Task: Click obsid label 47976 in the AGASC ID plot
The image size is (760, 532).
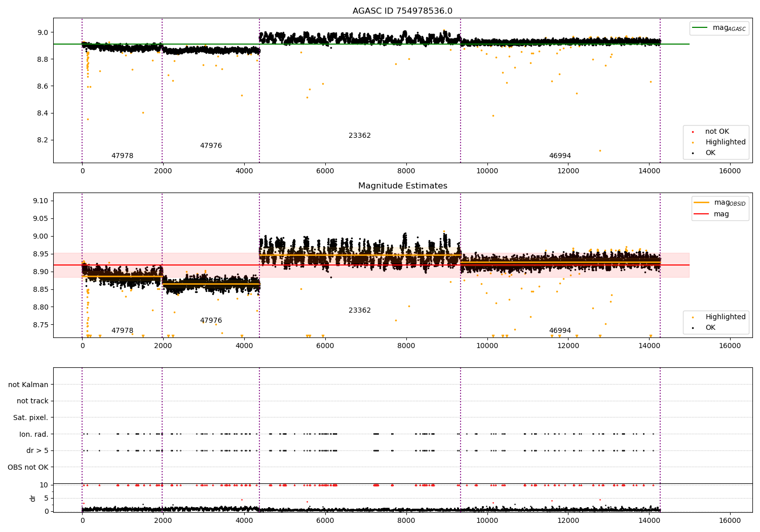Action: coord(211,146)
